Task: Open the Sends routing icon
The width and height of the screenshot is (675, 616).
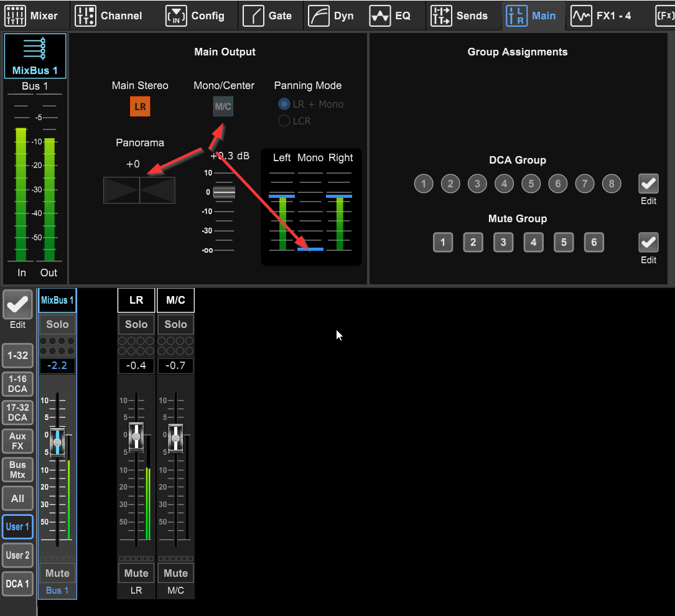Action: tap(441, 16)
